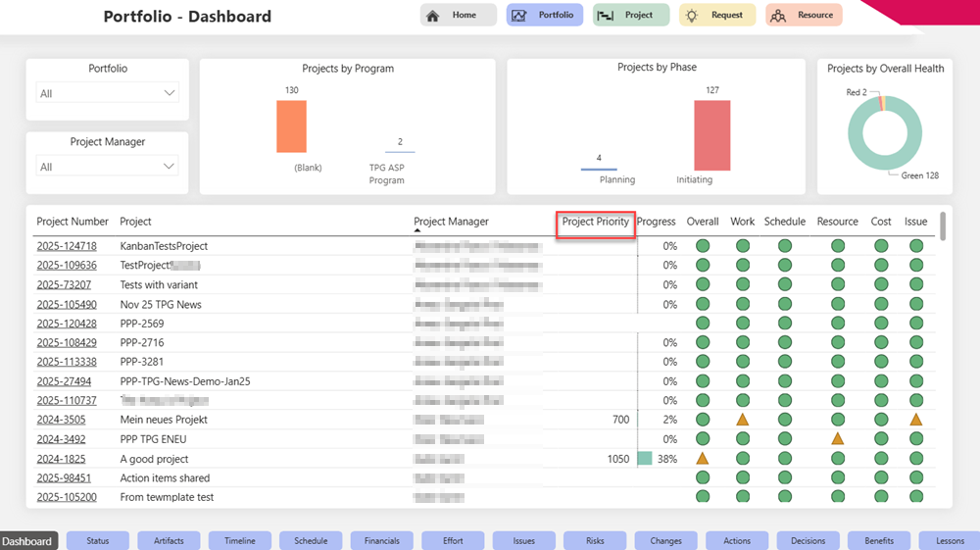Switch to the Benefits tab
Screen dimensions: 980x550
(x=879, y=540)
